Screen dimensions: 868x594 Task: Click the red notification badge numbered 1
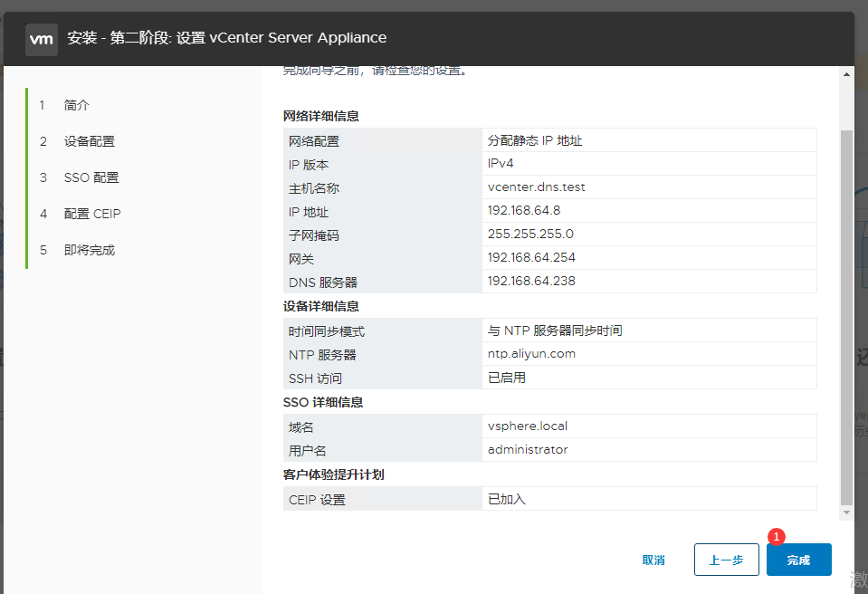tap(776, 536)
